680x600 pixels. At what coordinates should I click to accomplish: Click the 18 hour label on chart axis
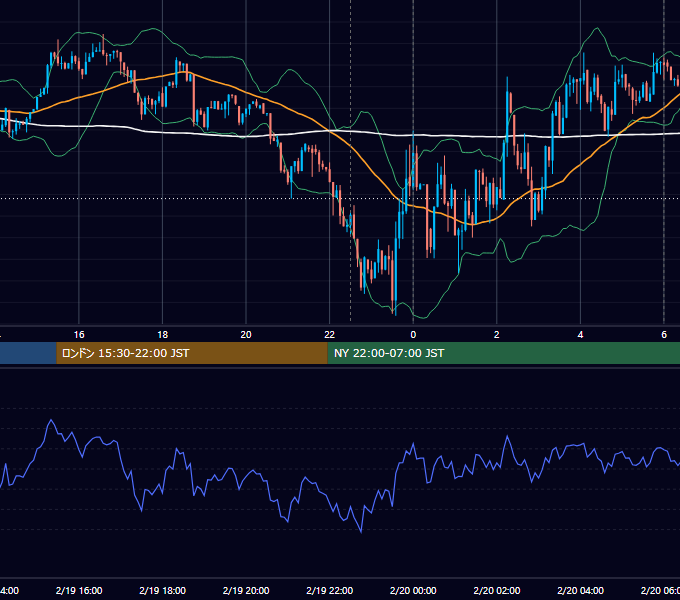(x=163, y=335)
